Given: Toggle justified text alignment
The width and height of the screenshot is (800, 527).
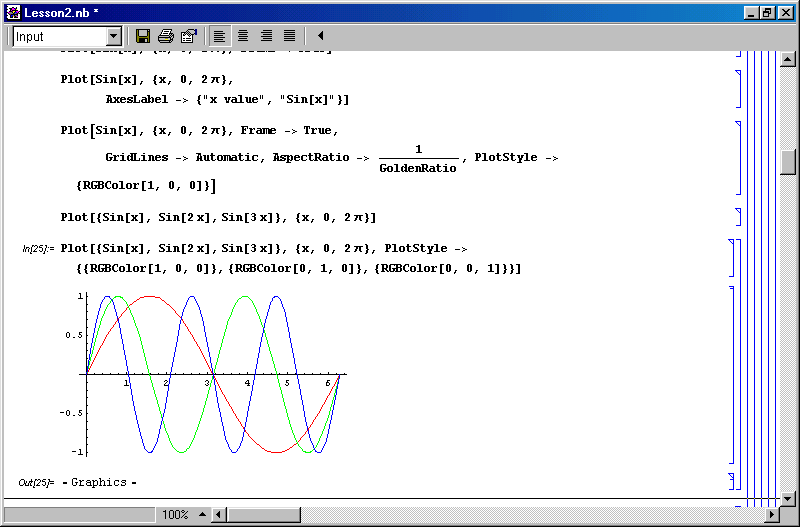Looking at the screenshot, I should (289, 36).
